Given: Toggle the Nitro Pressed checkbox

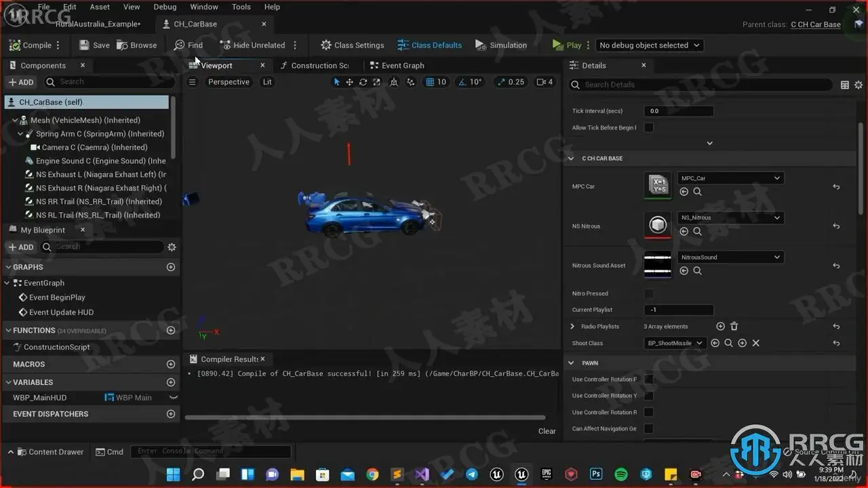Looking at the screenshot, I should click(x=649, y=293).
